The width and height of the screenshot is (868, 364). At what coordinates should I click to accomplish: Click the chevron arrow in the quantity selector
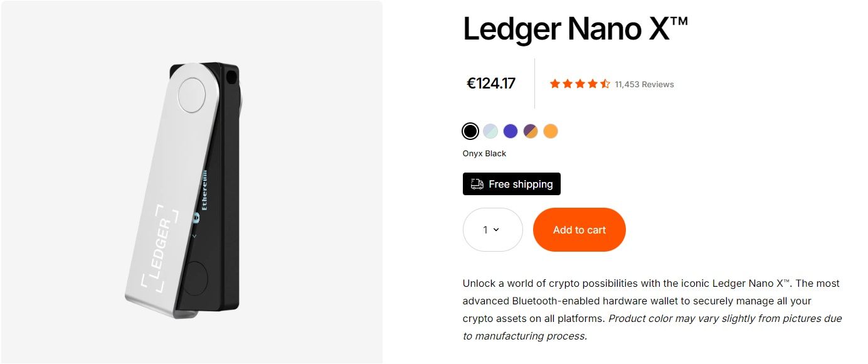point(496,230)
